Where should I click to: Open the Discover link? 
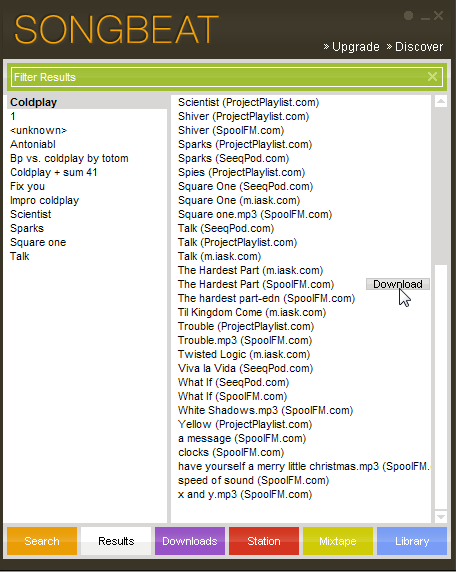tap(415, 47)
